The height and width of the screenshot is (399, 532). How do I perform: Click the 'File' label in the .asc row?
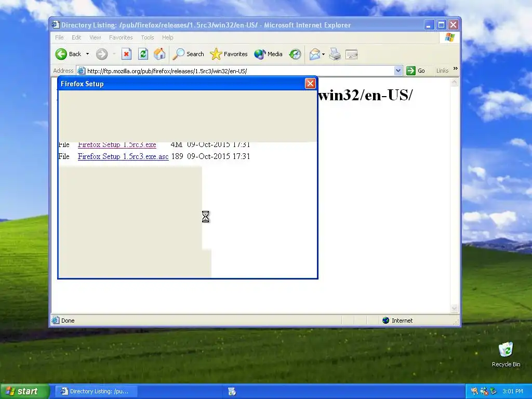coord(64,156)
